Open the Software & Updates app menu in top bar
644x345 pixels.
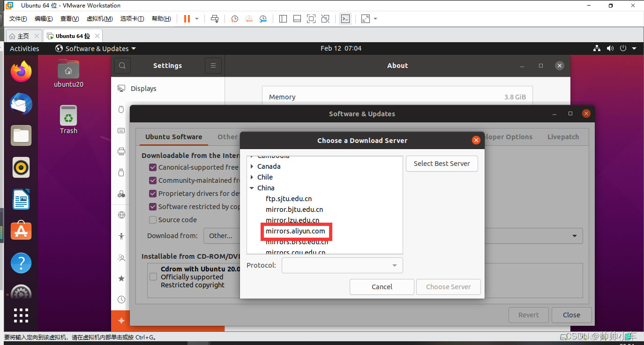point(95,48)
